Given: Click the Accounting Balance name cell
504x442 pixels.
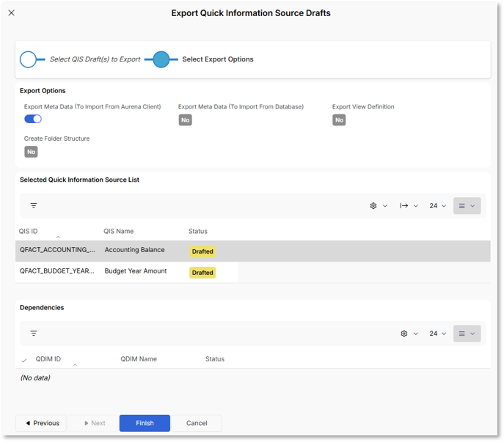Looking at the screenshot, I should coord(135,250).
